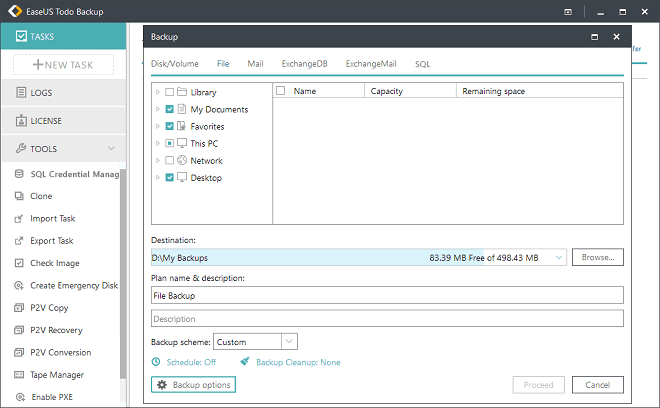Click the File Backup plan name field

pyautogui.click(x=387, y=295)
